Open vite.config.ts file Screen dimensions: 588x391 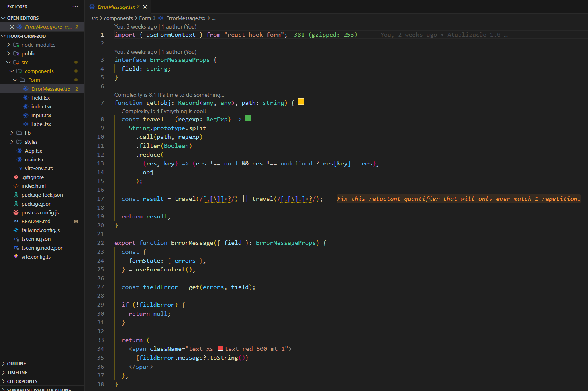(x=36, y=257)
